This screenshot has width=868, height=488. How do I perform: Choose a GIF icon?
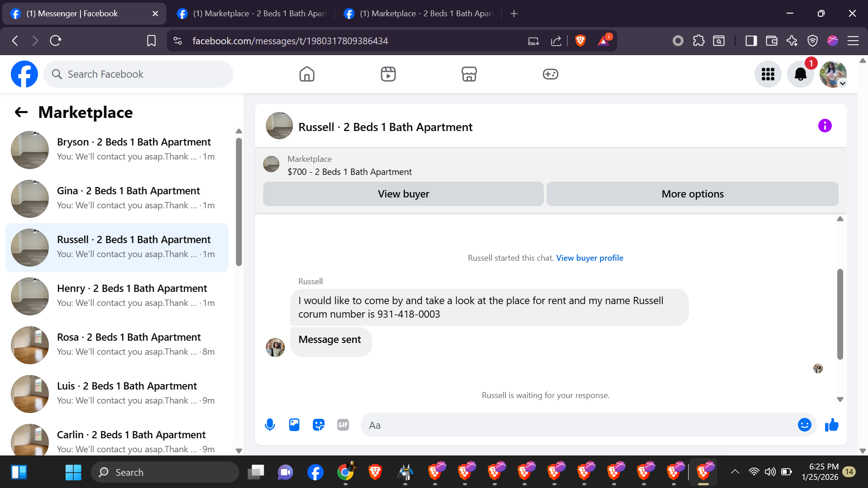point(343,425)
